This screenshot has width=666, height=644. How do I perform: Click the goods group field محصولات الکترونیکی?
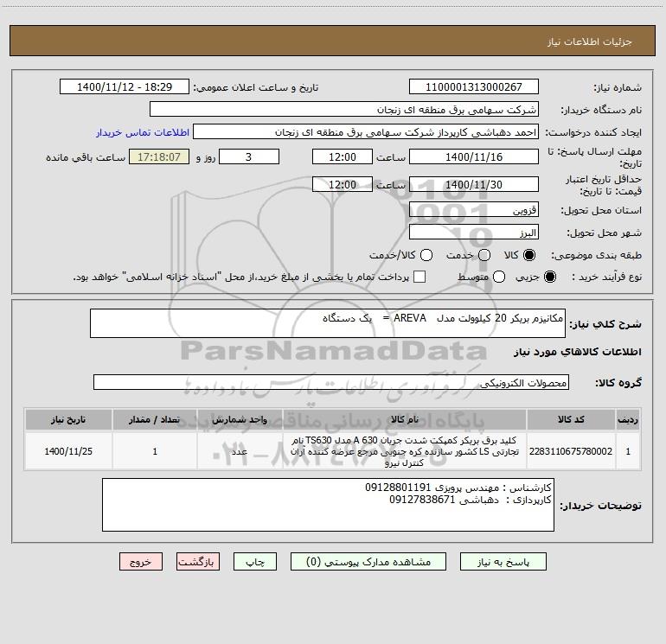tap(331, 382)
